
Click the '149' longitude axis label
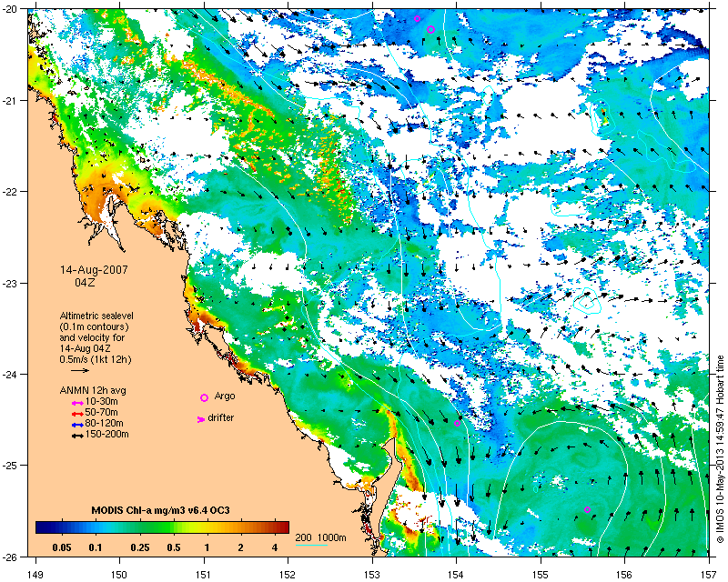click(x=35, y=574)
